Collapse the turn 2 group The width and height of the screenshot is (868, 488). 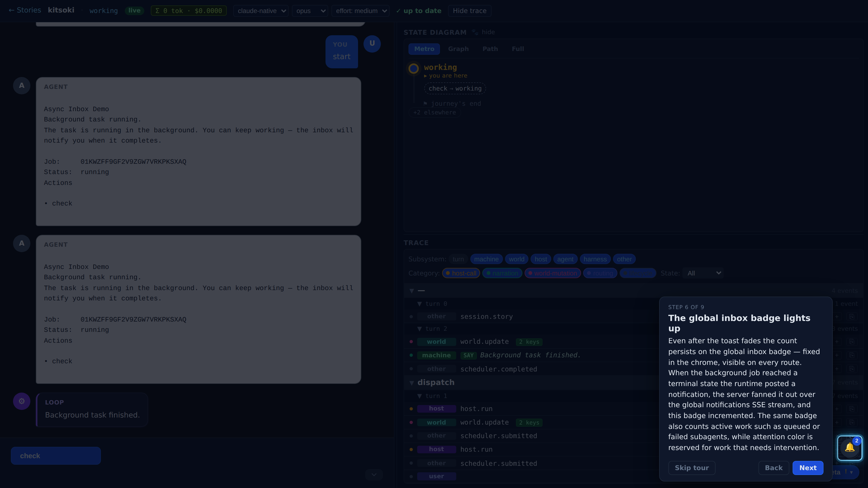420,329
